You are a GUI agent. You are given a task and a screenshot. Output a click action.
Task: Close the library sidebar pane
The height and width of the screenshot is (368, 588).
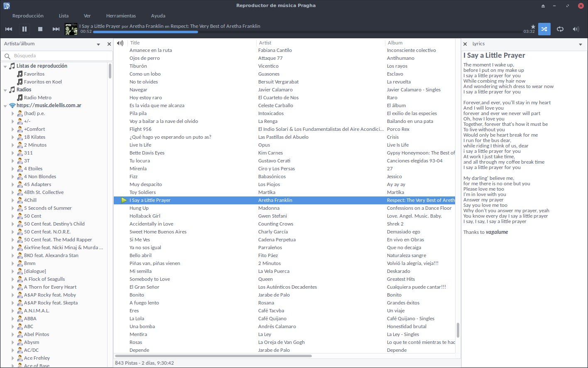109,44
